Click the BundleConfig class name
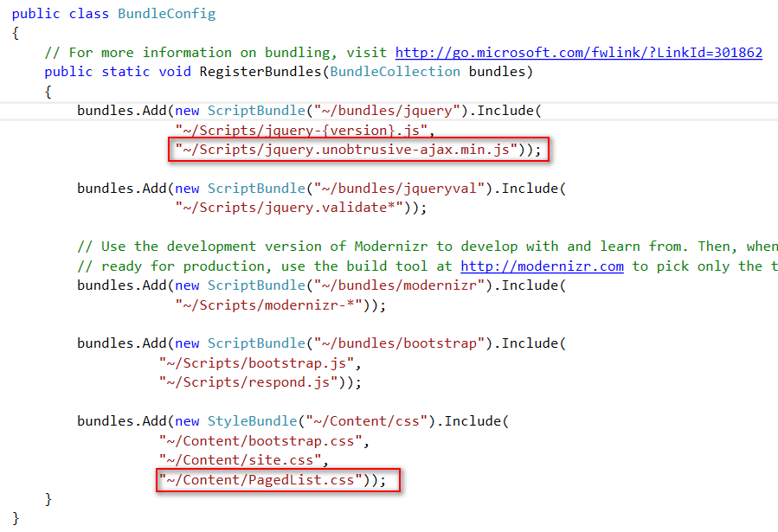Image resolution: width=778 pixels, height=532 pixels. pos(167,14)
